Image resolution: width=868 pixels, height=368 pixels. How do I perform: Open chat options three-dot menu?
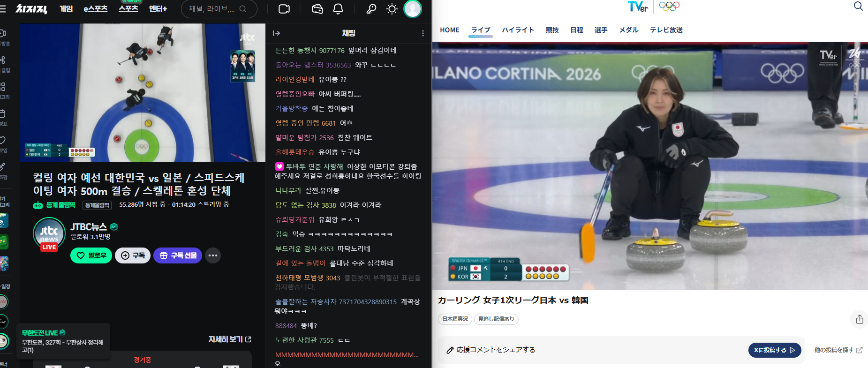click(x=423, y=33)
